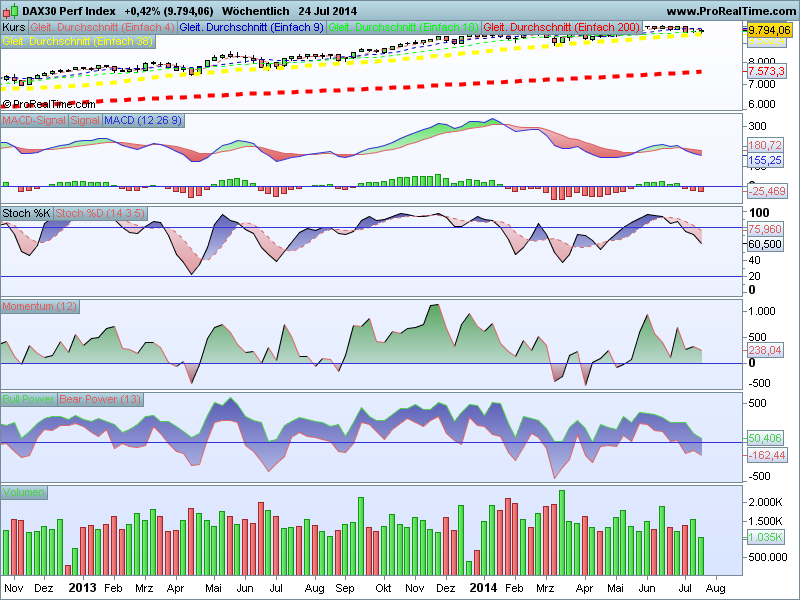Select the Kurs price label
The width and height of the screenshot is (800, 600).
[x=14, y=27]
